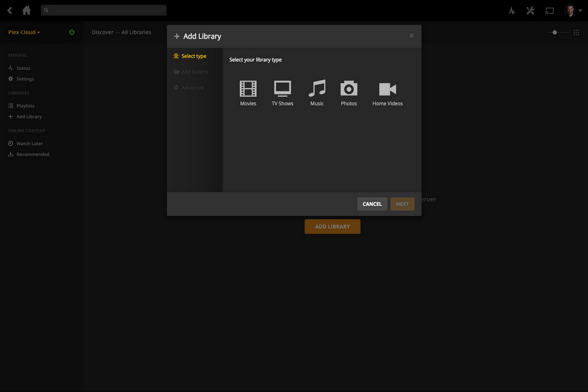588x392 pixels.
Task: Open the user avatar account menu
Action: pyautogui.click(x=573, y=10)
